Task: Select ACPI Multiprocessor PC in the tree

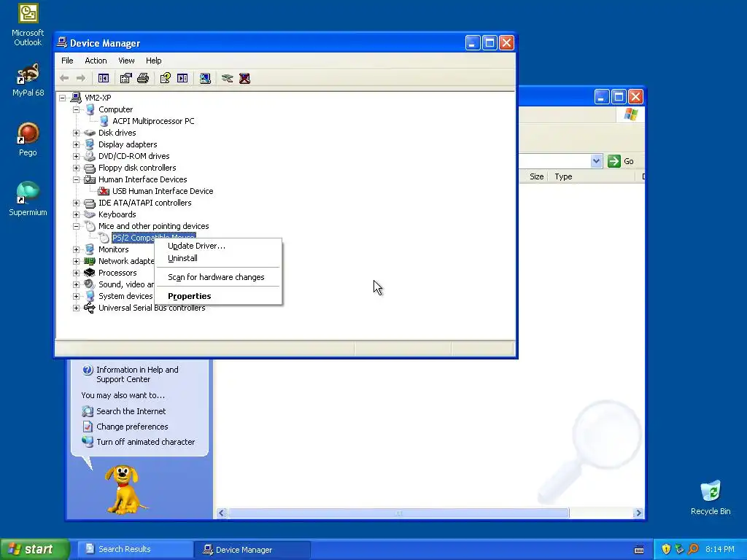Action: click(x=153, y=121)
